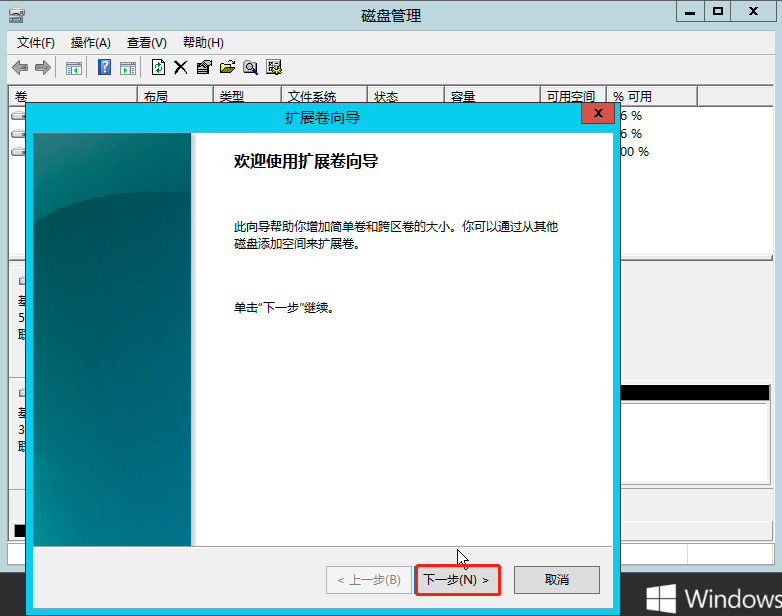Close the 扩展卷向导 dialog with red X
Viewport: 782px width, 616px height.
point(597,113)
